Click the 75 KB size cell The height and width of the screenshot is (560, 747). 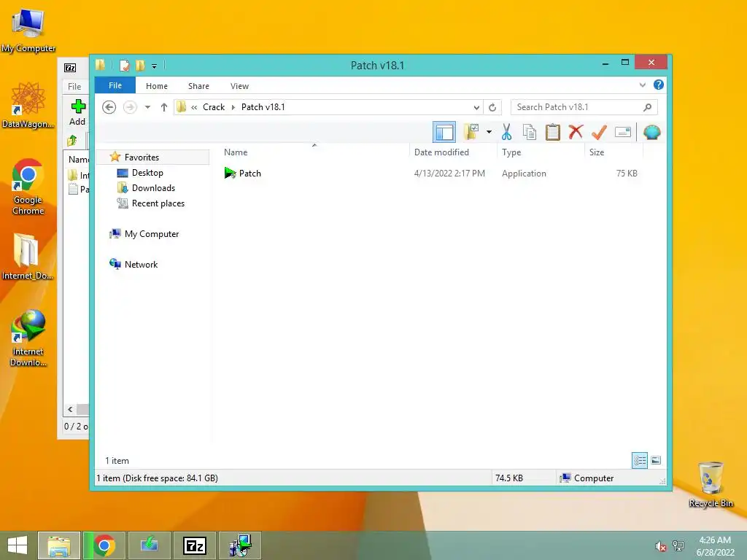627,174
